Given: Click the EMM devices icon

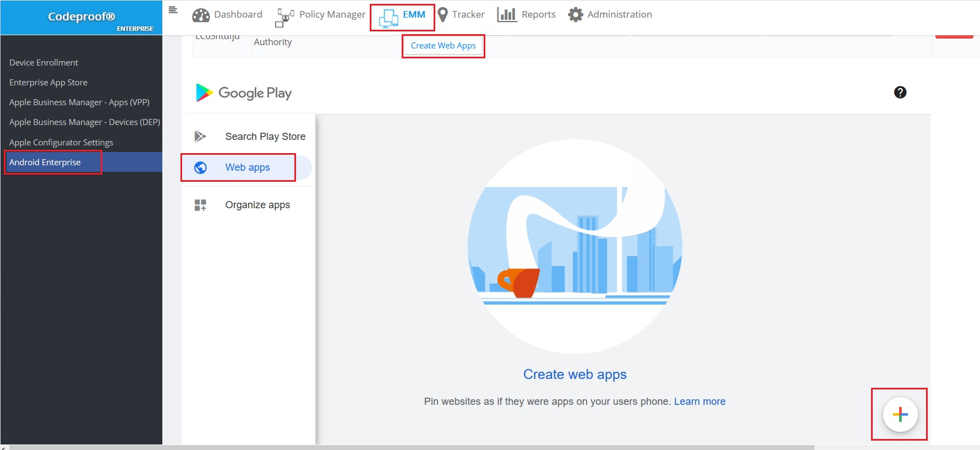Looking at the screenshot, I should tap(388, 18).
